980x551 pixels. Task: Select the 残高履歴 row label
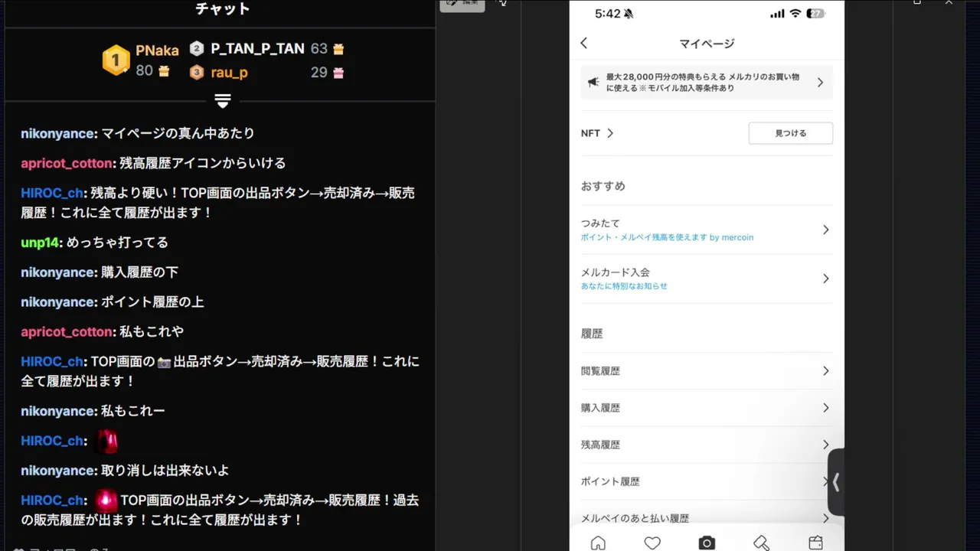pos(600,445)
